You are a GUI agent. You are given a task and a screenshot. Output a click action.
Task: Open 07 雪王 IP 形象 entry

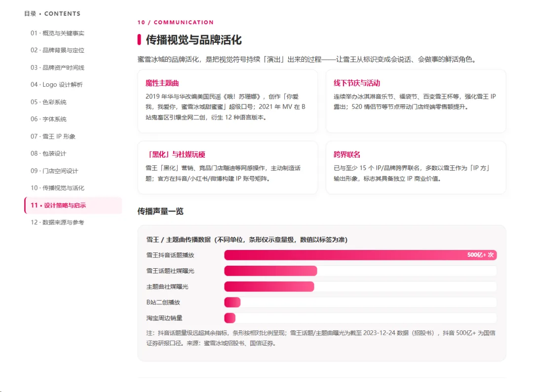53,136
